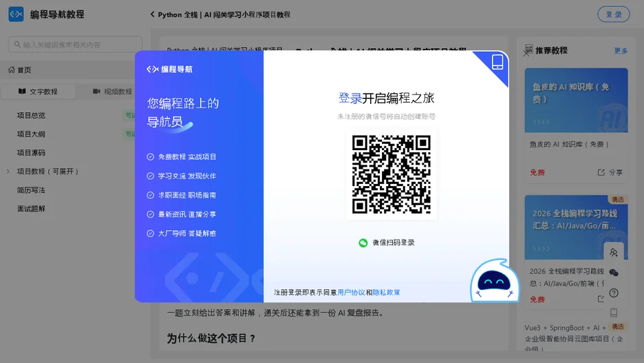Open the 隐私政策 link
644x363 pixels.
coord(386,292)
